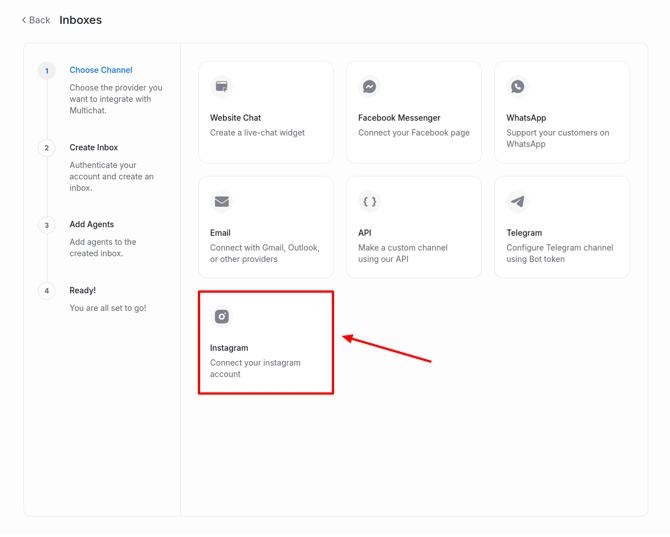Click the Facebook Messenger icon
The height and width of the screenshot is (537, 670).
pyautogui.click(x=370, y=87)
